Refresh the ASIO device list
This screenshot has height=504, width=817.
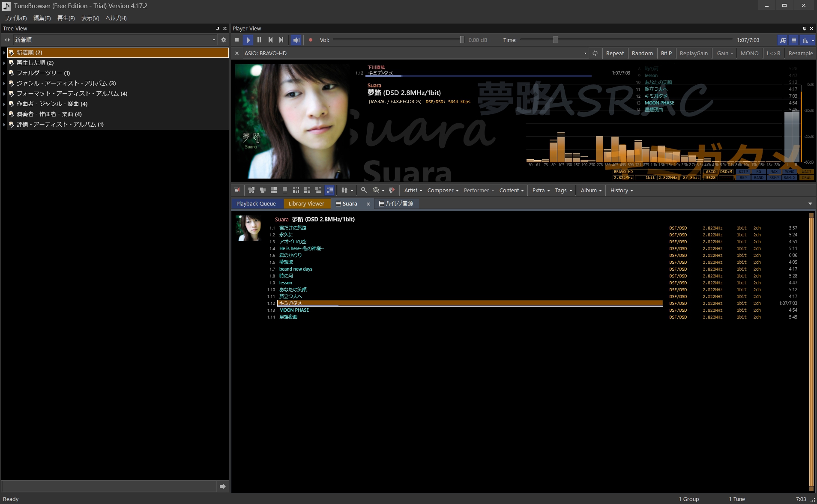[x=595, y=53]
